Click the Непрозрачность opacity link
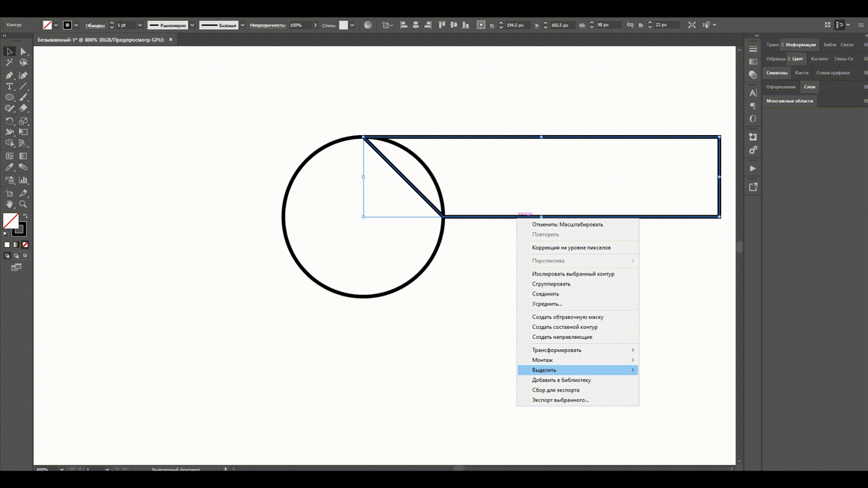Viewport: 868px width, 488px height. (x=268, y=25)
